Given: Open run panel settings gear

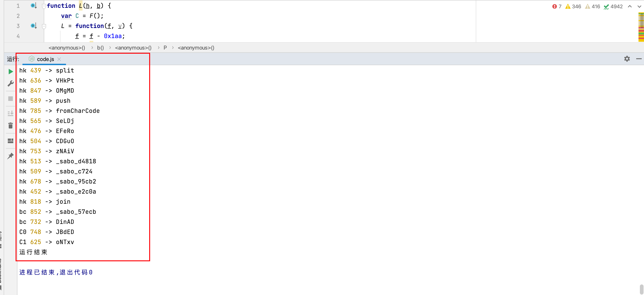Looking at the screenshot, I should pyautogui.click(x=627, y=59).
